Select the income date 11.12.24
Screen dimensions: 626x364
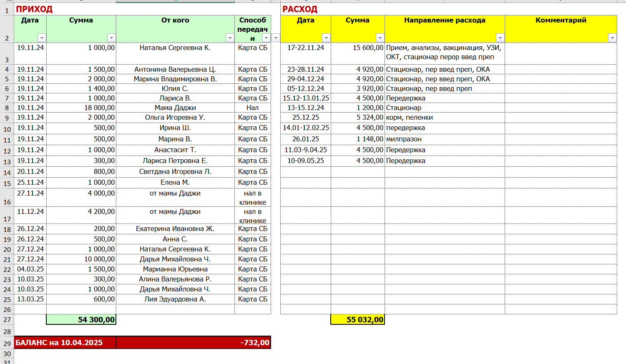click(x=30, y=216)
